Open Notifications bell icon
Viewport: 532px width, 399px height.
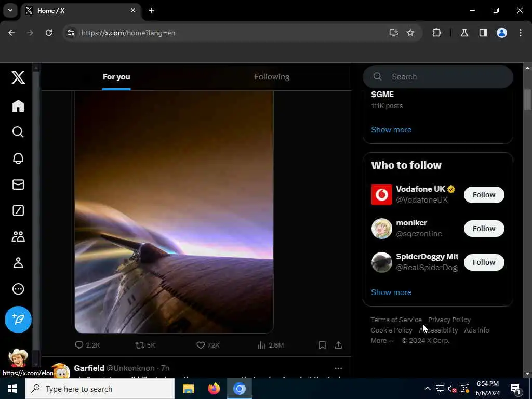[x=18, y=158]
